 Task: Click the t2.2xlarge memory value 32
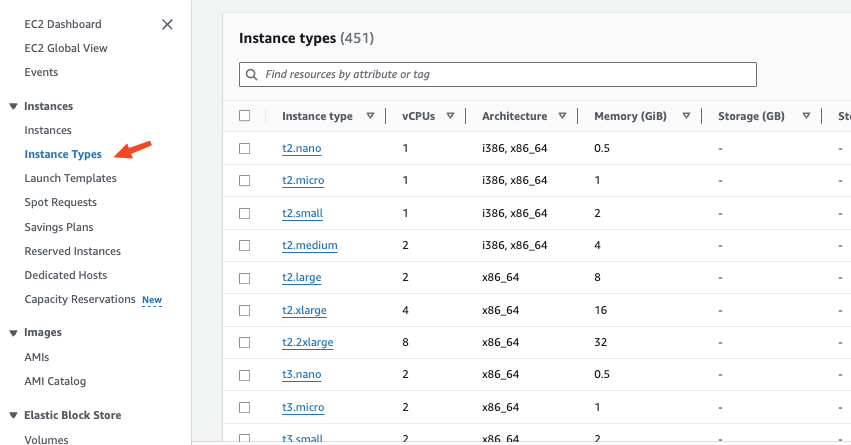(x=600, y=342)
